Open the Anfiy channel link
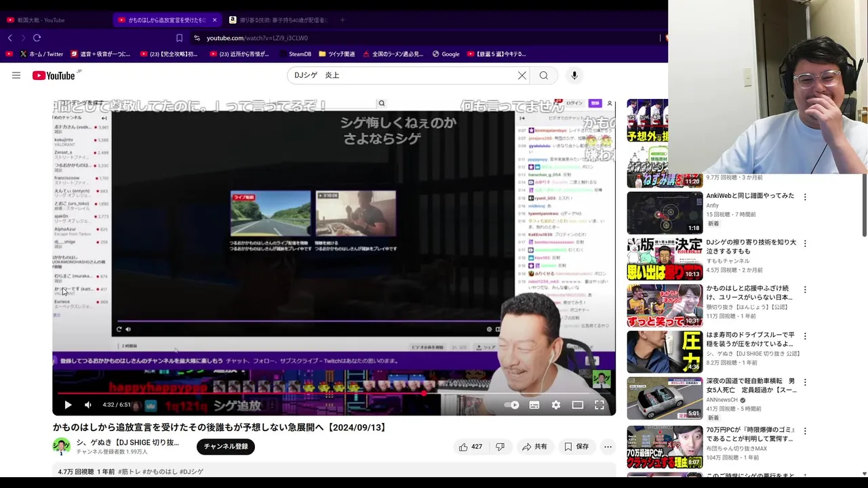The height and width of the screenshot is (488, 868). tap(712, 205)
